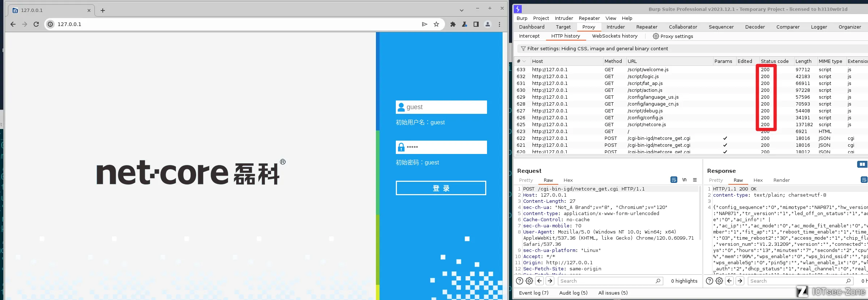Screen dimensions: 868x300
Task: Select the /script/welcome.js history row
Action: 691,69
